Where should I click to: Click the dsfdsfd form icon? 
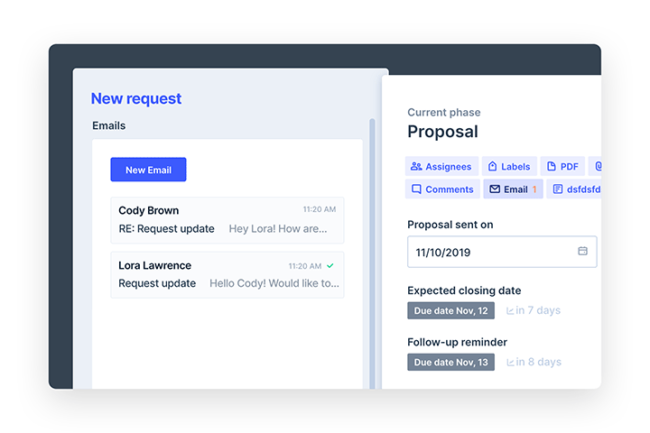557,189
